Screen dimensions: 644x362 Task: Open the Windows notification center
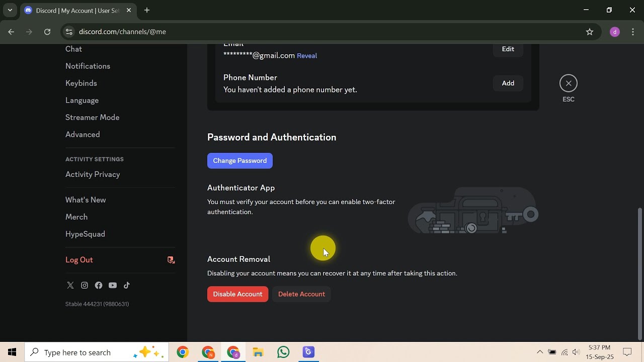(627, 352)
